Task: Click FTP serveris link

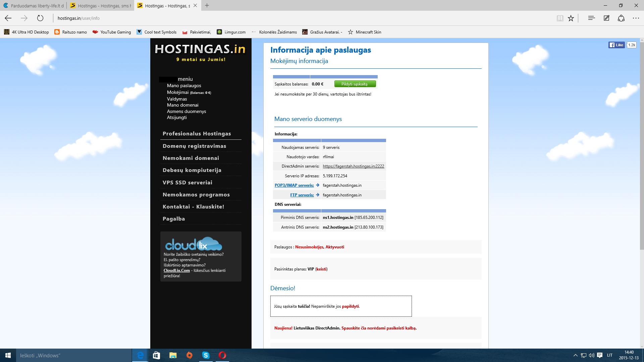Action: 302,195
